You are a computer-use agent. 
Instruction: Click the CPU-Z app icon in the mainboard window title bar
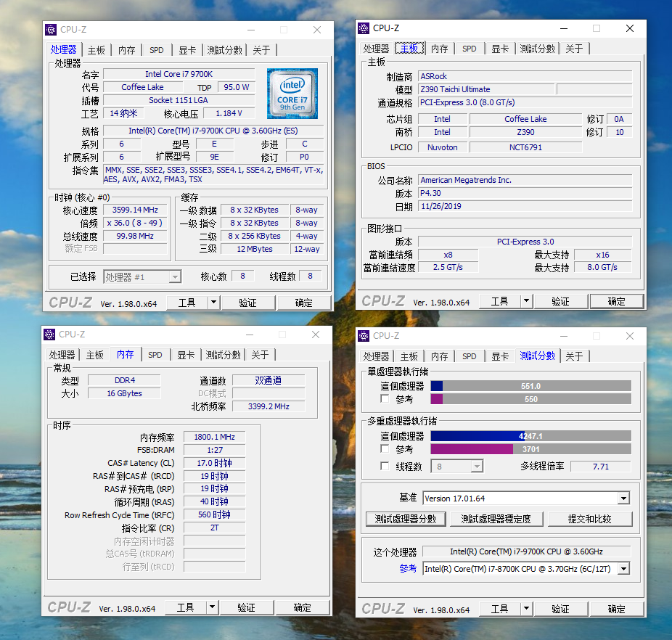pyautogui.click(x=364, y=28)
